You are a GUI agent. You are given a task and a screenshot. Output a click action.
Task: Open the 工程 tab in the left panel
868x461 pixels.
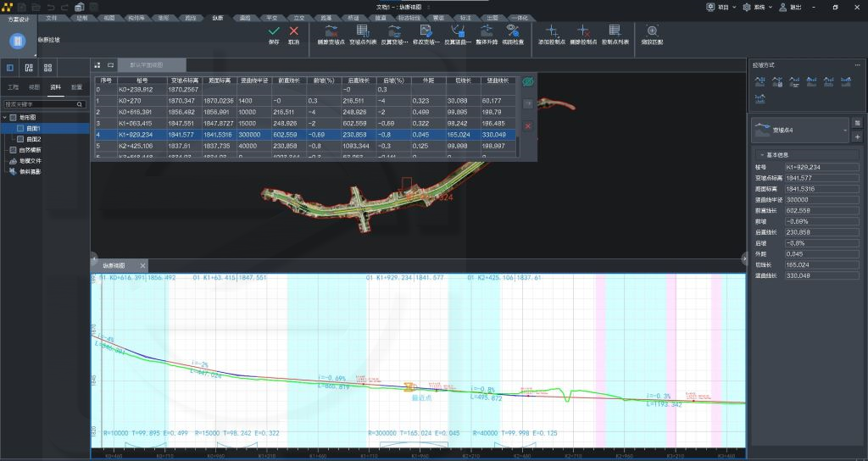click(x=13, y=87)
